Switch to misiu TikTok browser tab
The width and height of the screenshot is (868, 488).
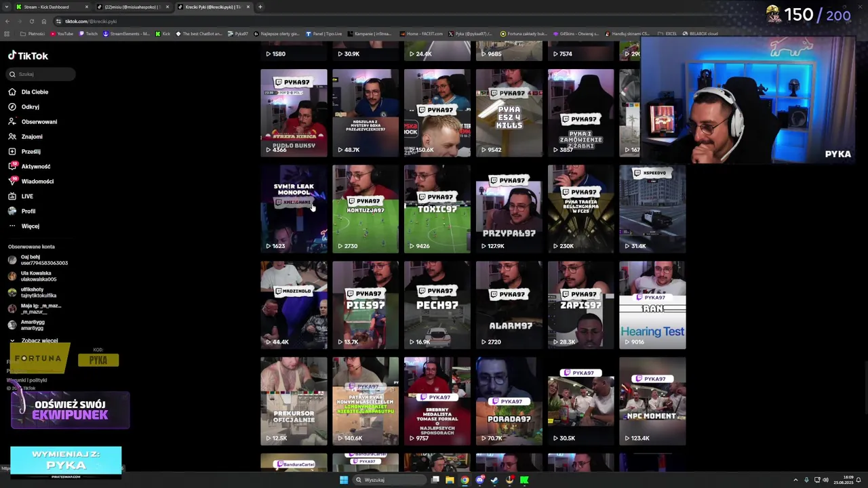click(132, 7)
